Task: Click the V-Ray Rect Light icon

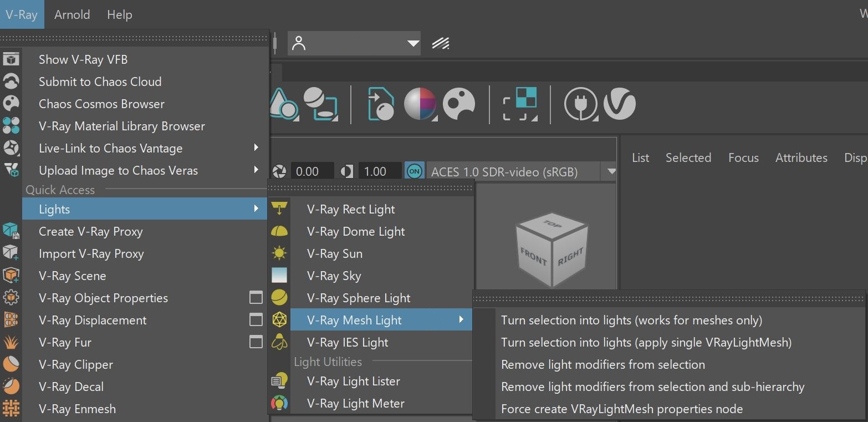Action: click(279, 209)
